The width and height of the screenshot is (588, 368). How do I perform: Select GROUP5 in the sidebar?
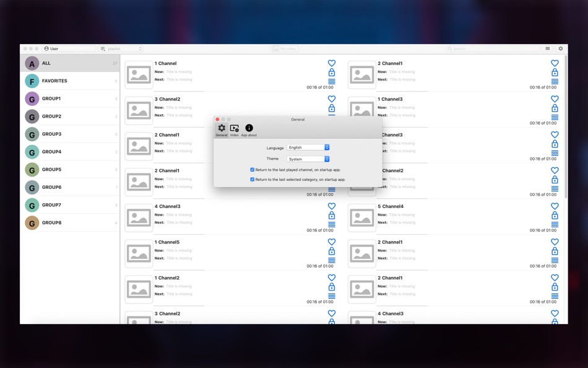52,169
